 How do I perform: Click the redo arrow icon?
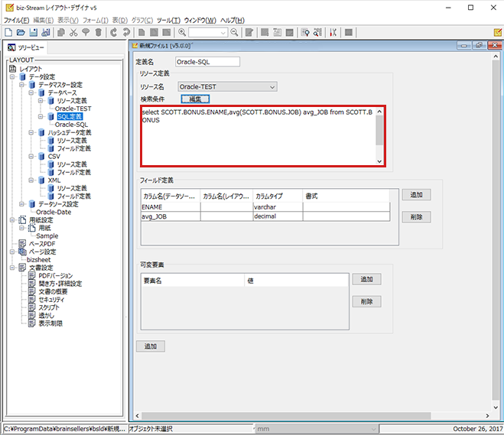(x=126, y=32)
